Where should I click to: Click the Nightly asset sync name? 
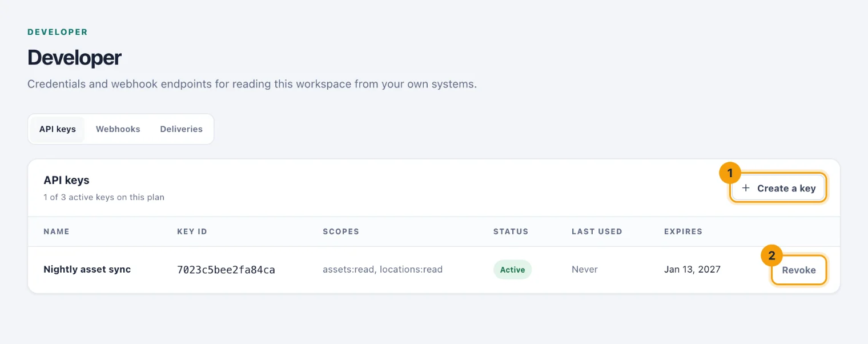(87, 269)
